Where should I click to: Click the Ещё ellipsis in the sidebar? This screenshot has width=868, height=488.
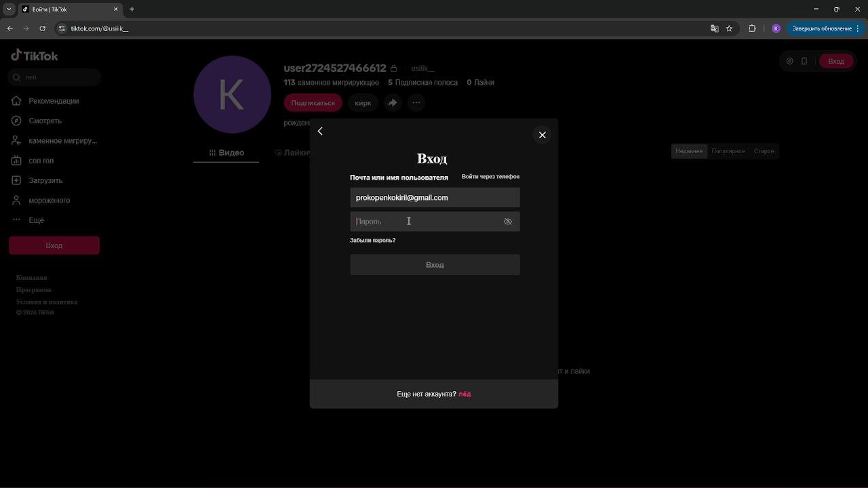click(x=16, y=220)
